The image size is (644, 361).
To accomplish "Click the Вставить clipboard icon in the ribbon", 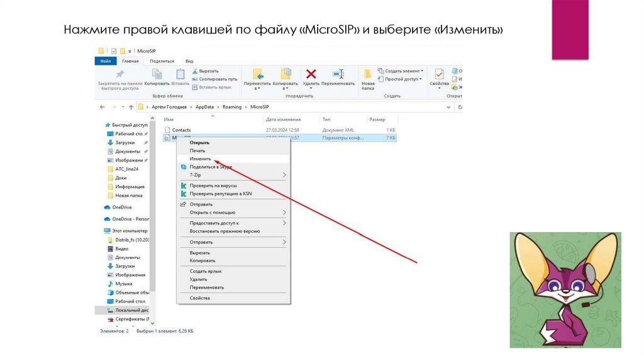I will click(180, 74).
